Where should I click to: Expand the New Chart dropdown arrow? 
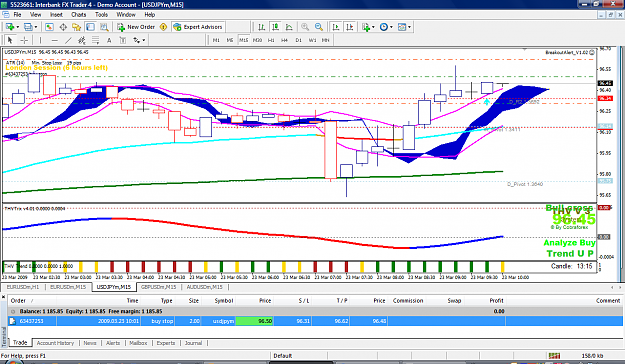[x=18, y=27]
